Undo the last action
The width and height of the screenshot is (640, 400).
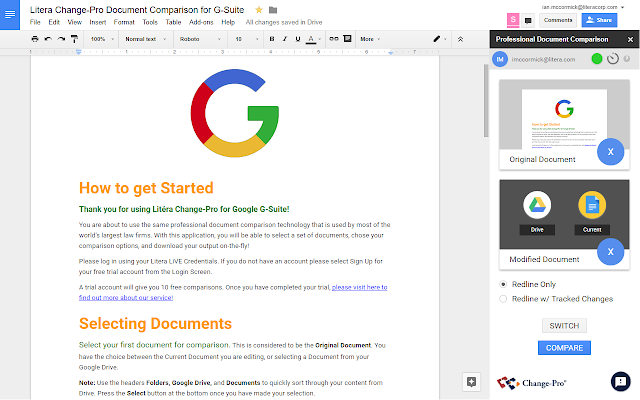click(48, 39)
